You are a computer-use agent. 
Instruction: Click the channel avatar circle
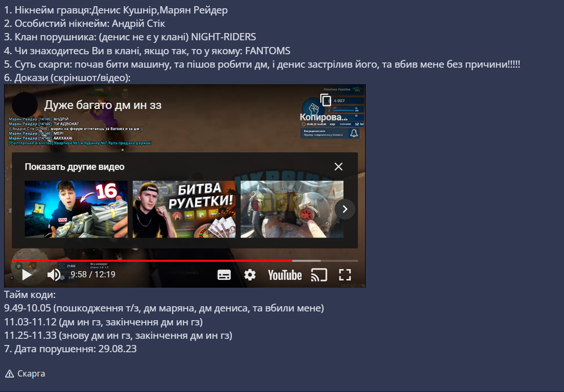(25, 105)
